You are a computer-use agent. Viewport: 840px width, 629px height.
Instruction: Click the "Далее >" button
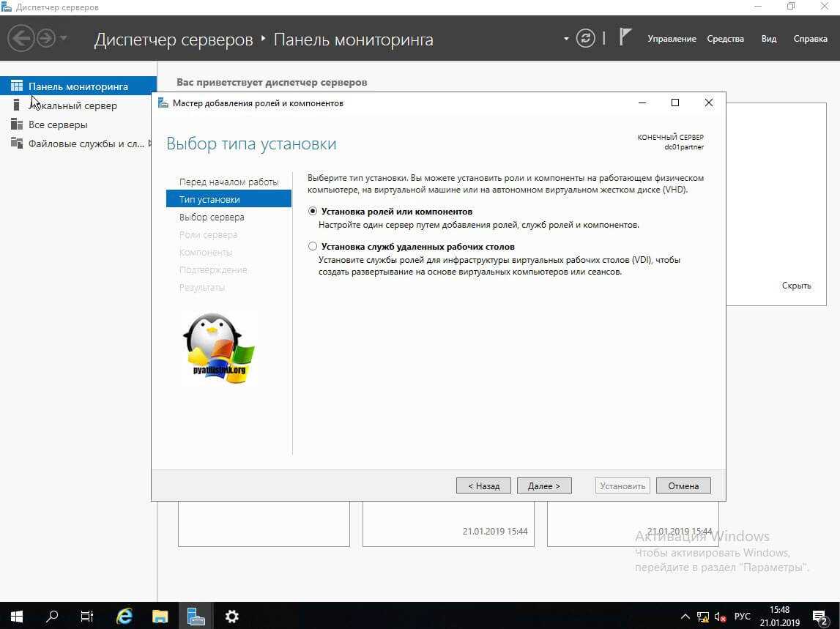544,485
